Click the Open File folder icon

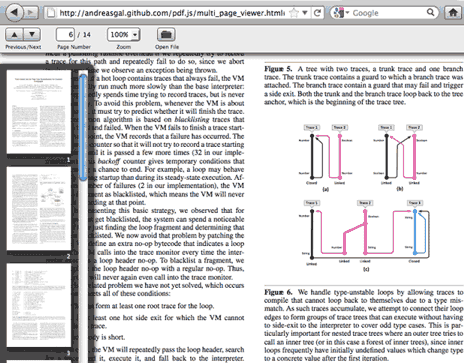coord(166,34)
